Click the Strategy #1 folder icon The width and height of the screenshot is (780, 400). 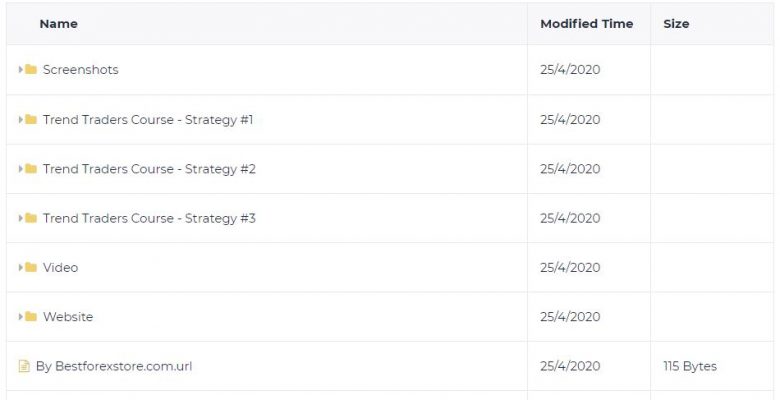coord(31,119)
